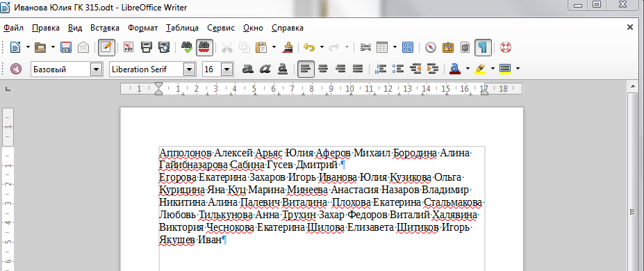Open the Gallery picture icon

(447, 48)
